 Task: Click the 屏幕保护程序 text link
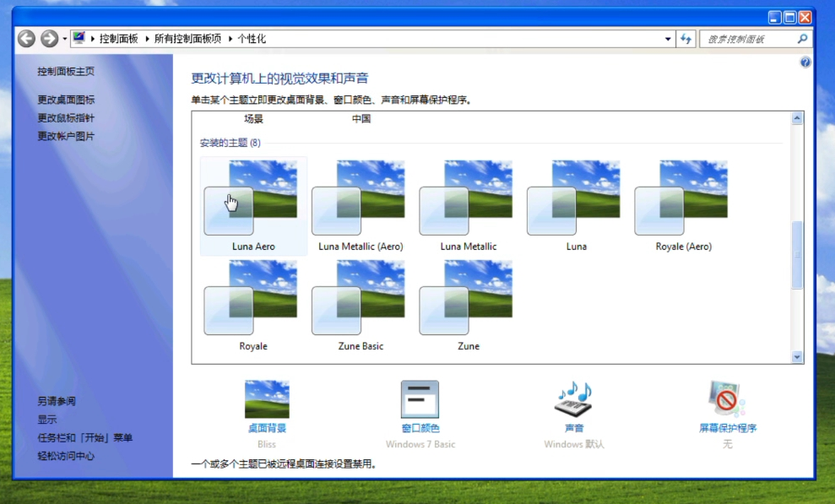[728, 428]
